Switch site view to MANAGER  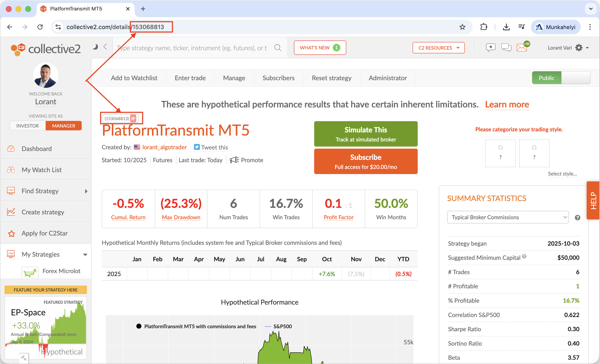tap(63, 126)
